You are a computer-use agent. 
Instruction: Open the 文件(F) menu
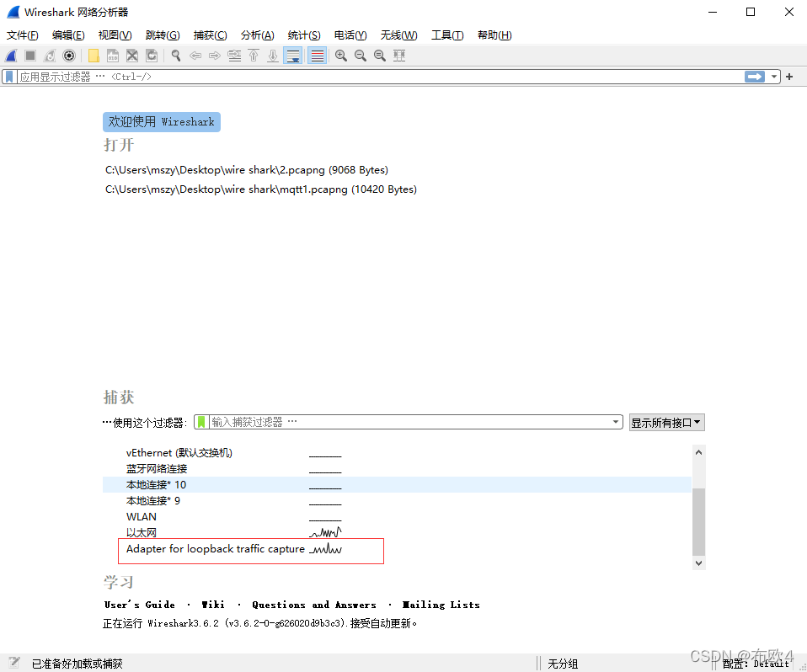[23, 35]
